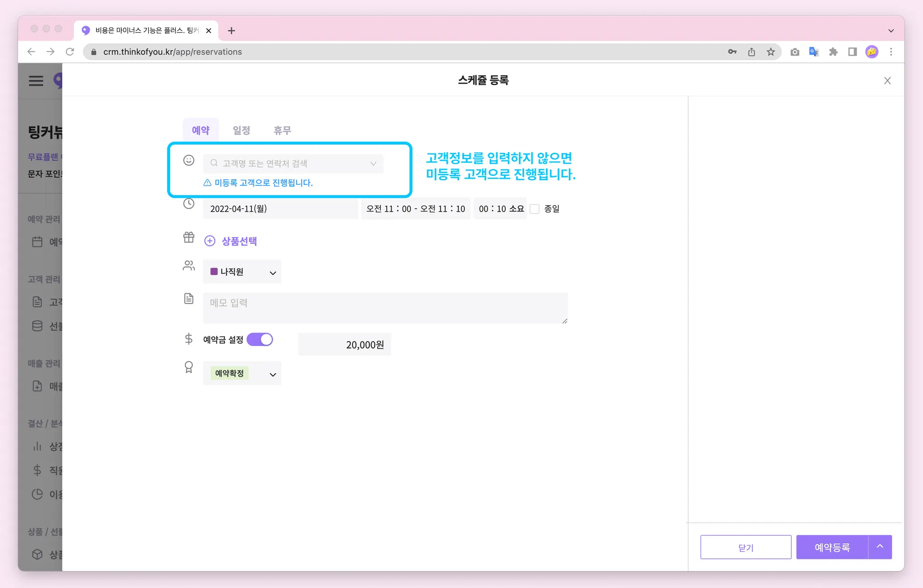This screenshot has width=923, height=588.
Task: Switch to the 일정 tab
Action: click(241, 130)
